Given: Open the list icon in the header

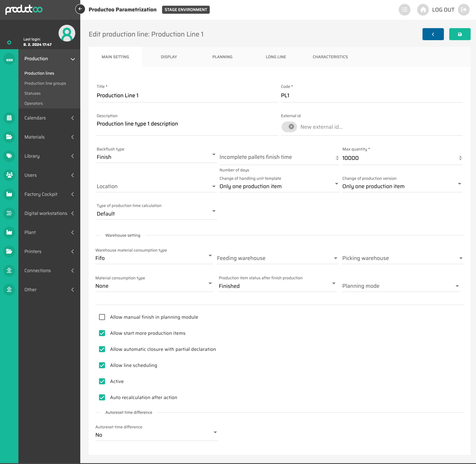Looking at the screenshot, I should tap(404, 10).
